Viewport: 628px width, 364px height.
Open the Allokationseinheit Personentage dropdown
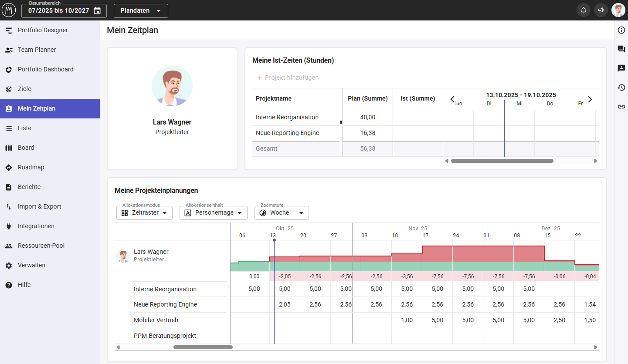point(214,213)
